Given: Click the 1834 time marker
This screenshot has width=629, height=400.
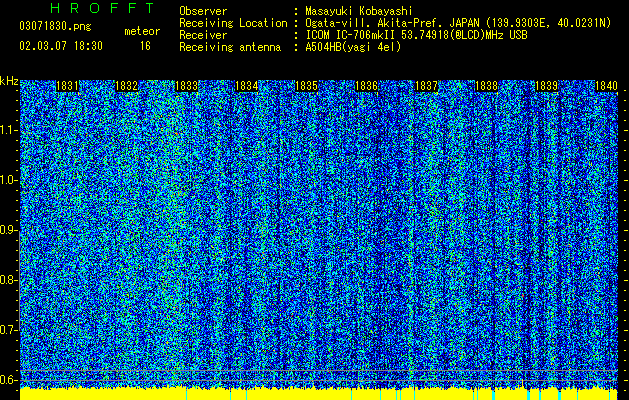Looking at the screenshot, I should pos(247,86).
